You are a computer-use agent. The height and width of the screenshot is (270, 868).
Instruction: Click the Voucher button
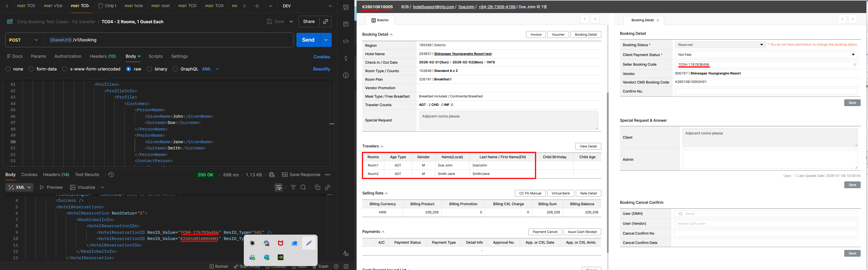point(558,34)
